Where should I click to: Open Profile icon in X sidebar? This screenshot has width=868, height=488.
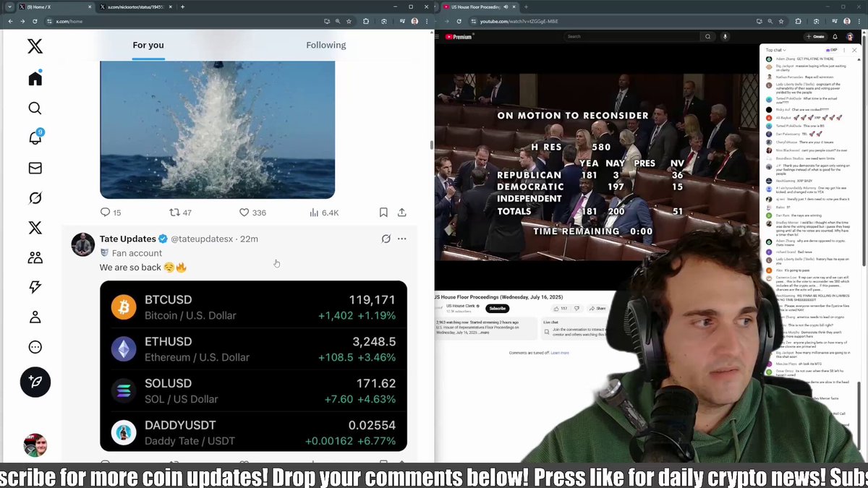tap(35, 317)
